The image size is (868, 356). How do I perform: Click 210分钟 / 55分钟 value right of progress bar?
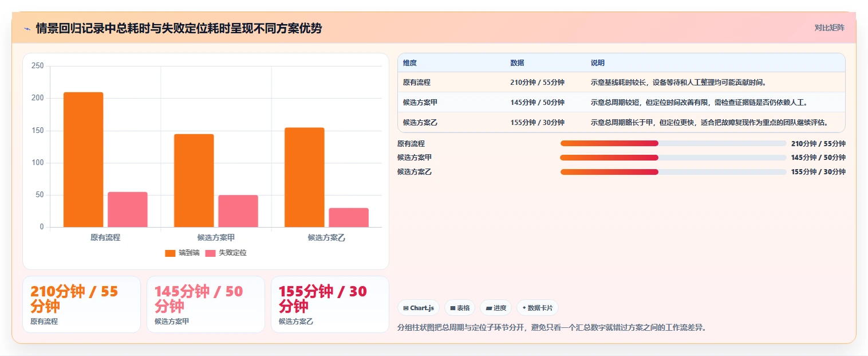click(818, 143)
